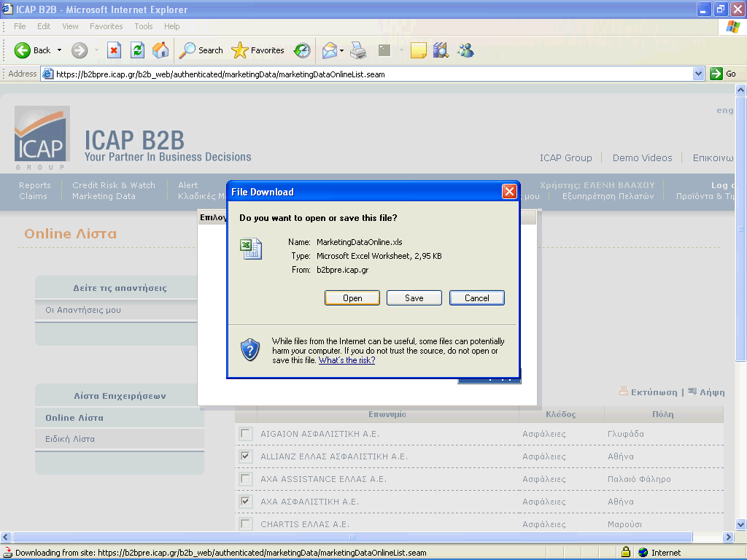
Task: Click the Back arrow icon in toolbar
Action: click(23, 50)
